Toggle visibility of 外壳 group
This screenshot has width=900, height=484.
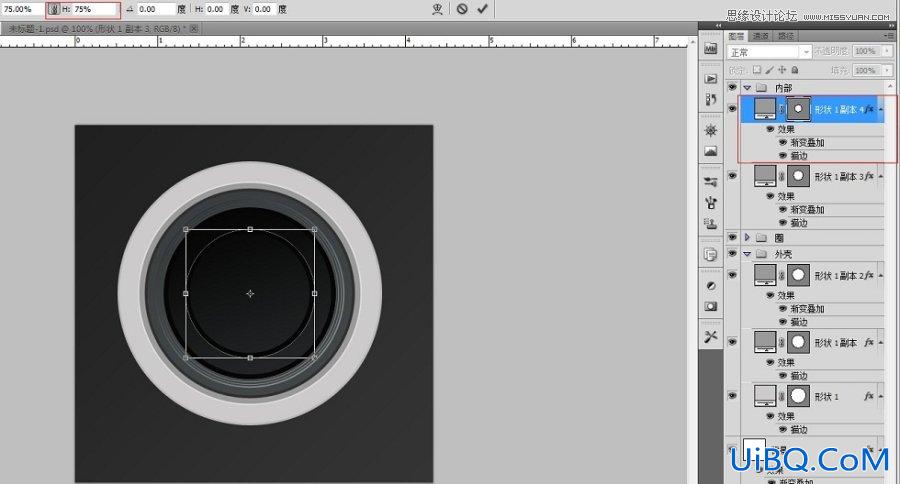coord(732,253)
